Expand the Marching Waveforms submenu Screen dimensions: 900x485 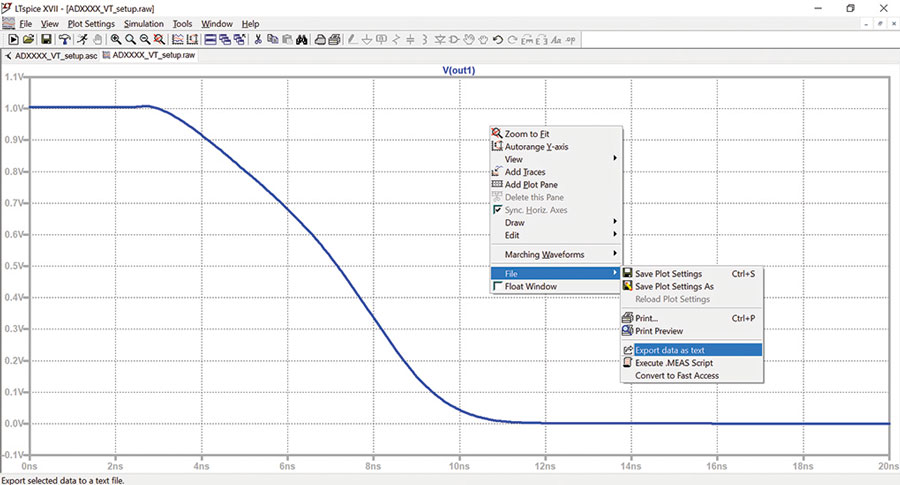[x=556, y=254]
